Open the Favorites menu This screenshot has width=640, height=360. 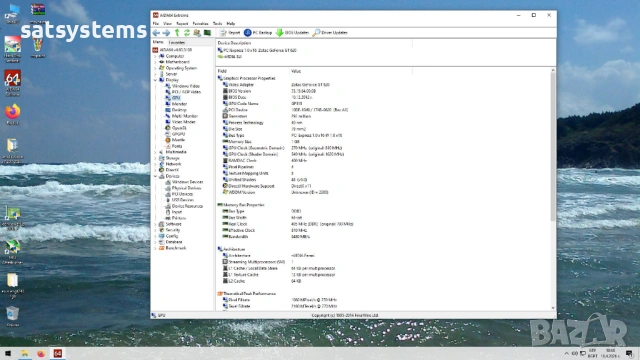200,24
